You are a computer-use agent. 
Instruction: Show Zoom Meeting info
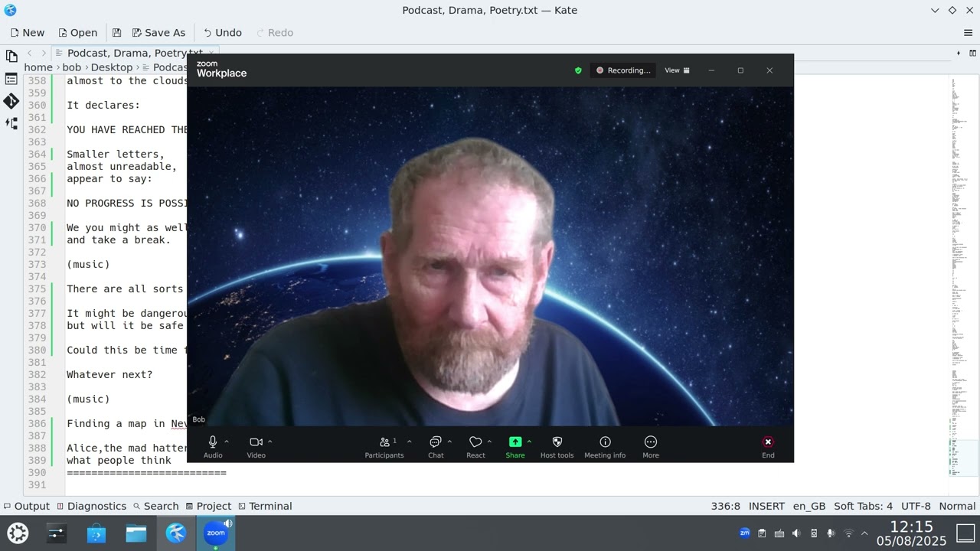tap(605, 446)
